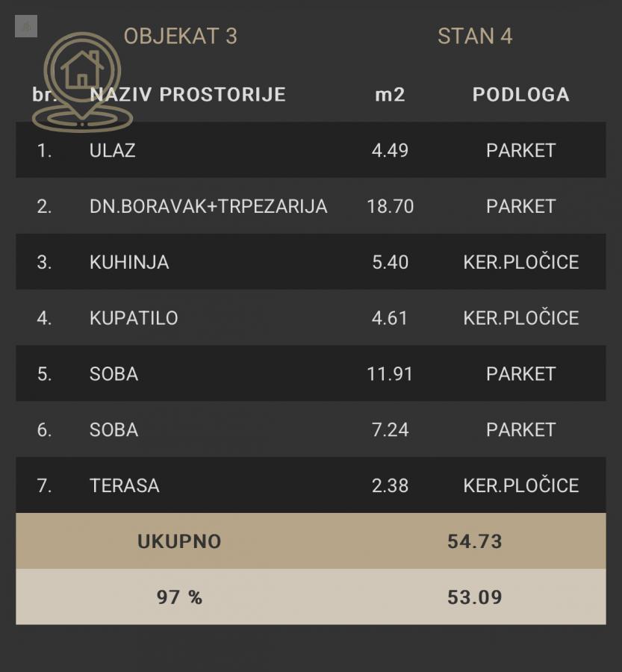Select the OBJEKAT 3 heading
Image resolution: width=622 pixels, height=672 pixels.
pyautogui.click(x=180, y=36)
